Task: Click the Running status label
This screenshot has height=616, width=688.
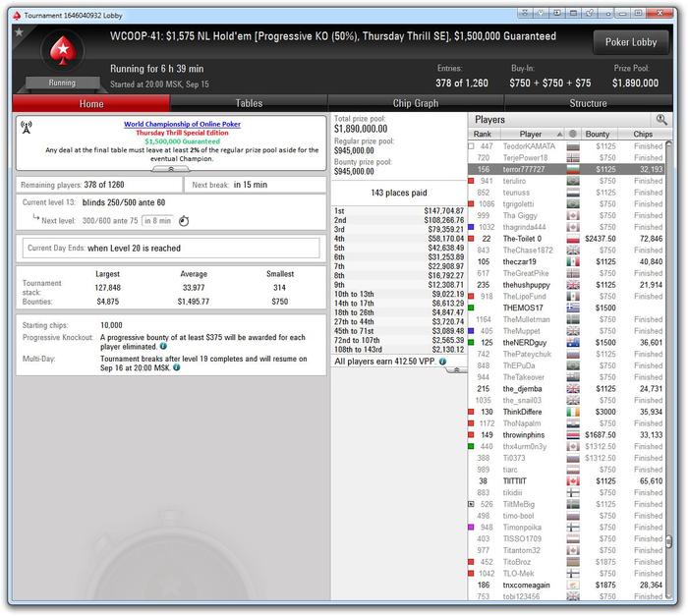Action: tap(62, 83)
